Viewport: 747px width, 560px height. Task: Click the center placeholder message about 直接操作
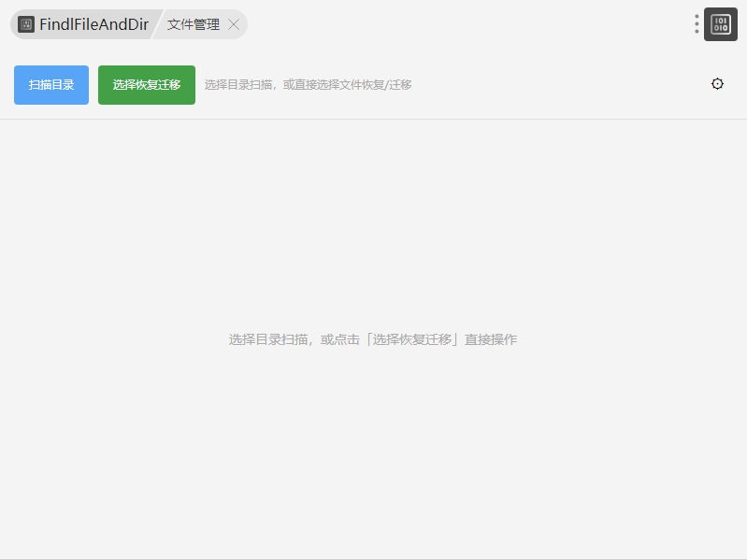click(372, 339)
